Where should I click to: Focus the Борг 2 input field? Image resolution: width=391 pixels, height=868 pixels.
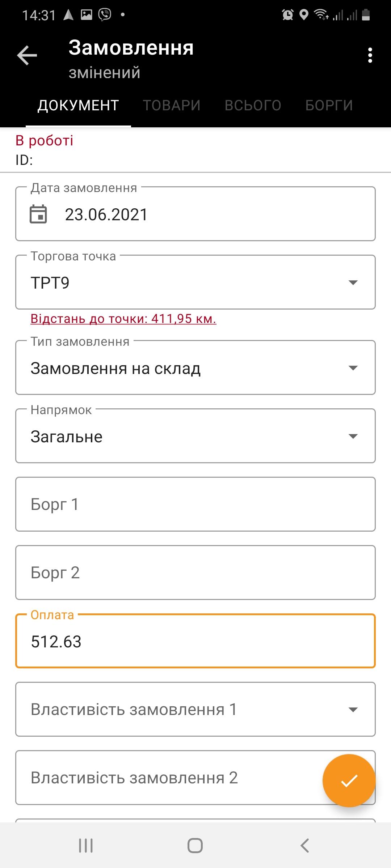click(195, 573)
